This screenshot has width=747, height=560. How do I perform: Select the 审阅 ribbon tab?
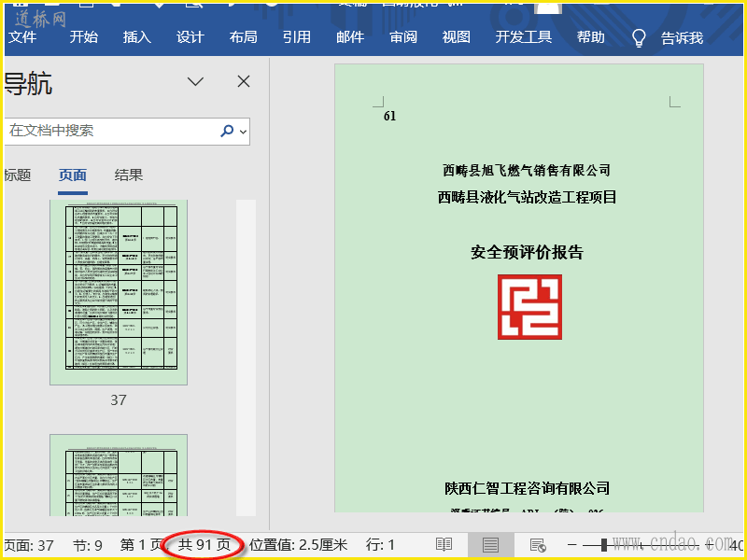coord(403,36)
